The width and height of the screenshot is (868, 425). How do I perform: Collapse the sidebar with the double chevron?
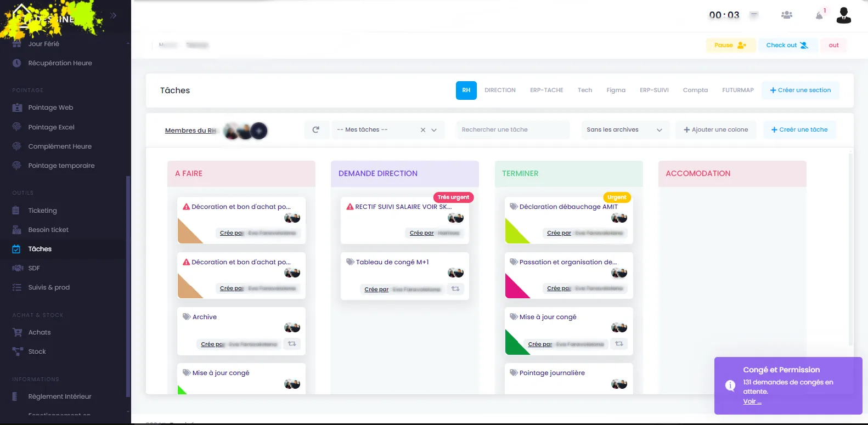click(113, 15)
